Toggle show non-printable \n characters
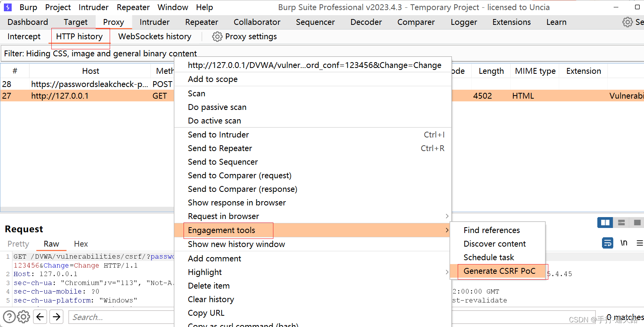Image resolution: width=644 pixels, height=327 pixels. [x=624, y=243]
